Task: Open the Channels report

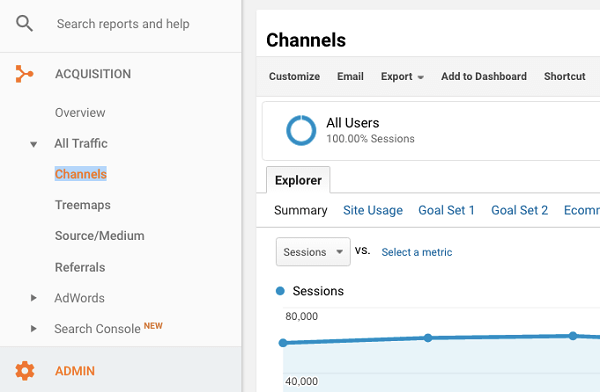Action: point(81,174)
